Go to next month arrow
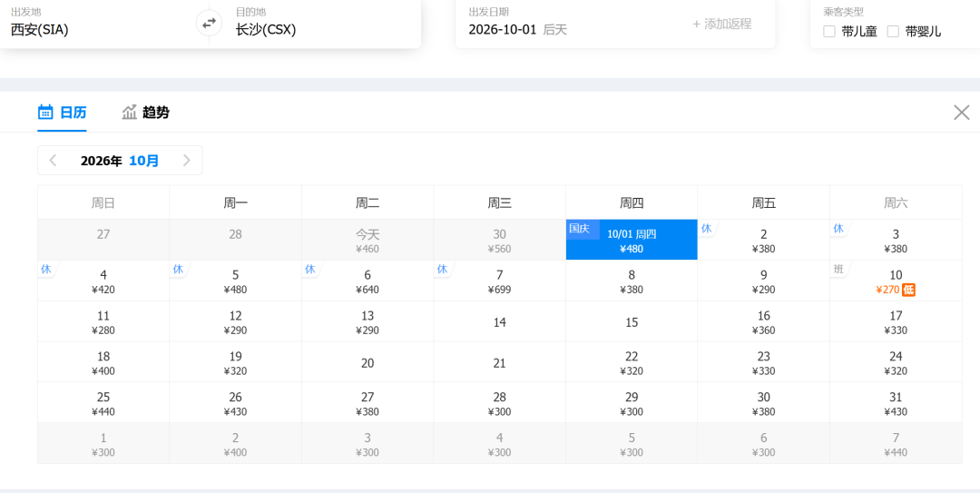 (186, 161)
